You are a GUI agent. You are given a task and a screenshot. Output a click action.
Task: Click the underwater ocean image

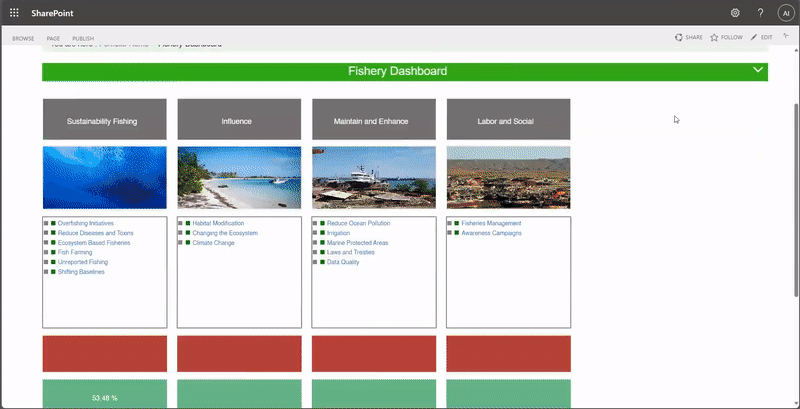[x=105, y=177]
